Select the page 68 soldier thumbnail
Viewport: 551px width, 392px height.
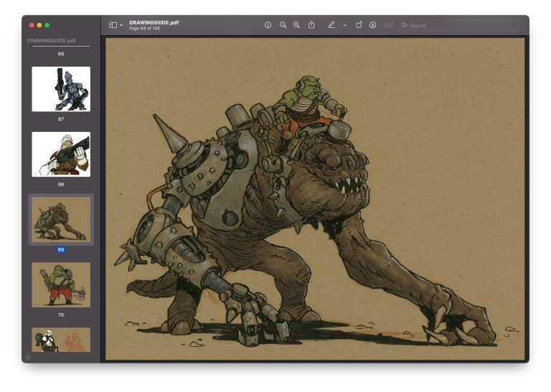61,154
